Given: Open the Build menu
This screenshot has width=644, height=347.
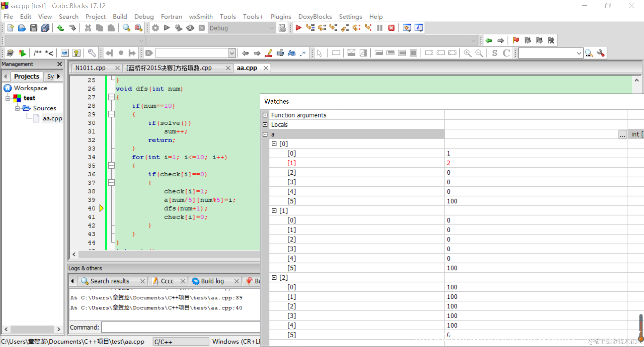Looking at the screenshot, I should (120, 16).
